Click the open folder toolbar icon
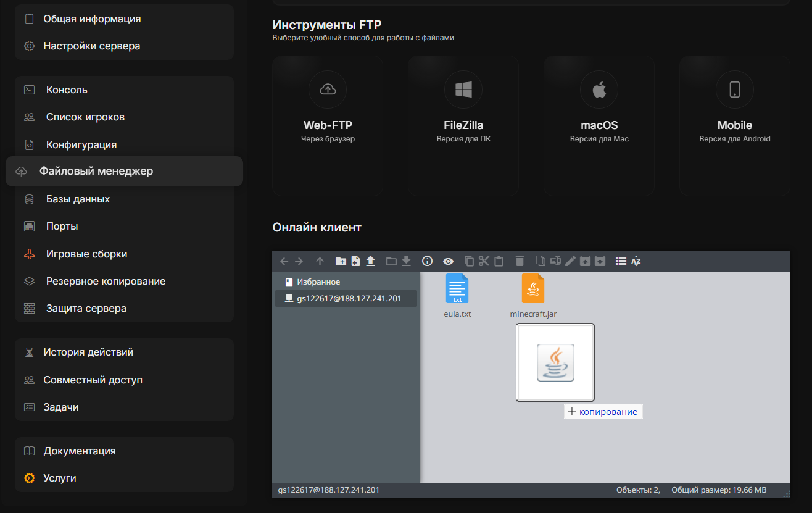The width and height of the screenshot is (812, 513). coord(391,261)
